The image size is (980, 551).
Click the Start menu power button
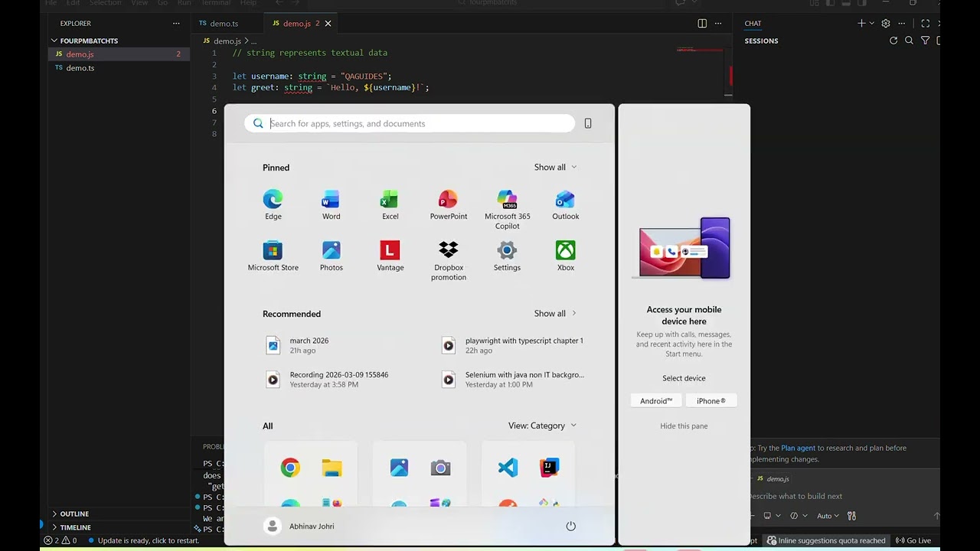point(570,526)
